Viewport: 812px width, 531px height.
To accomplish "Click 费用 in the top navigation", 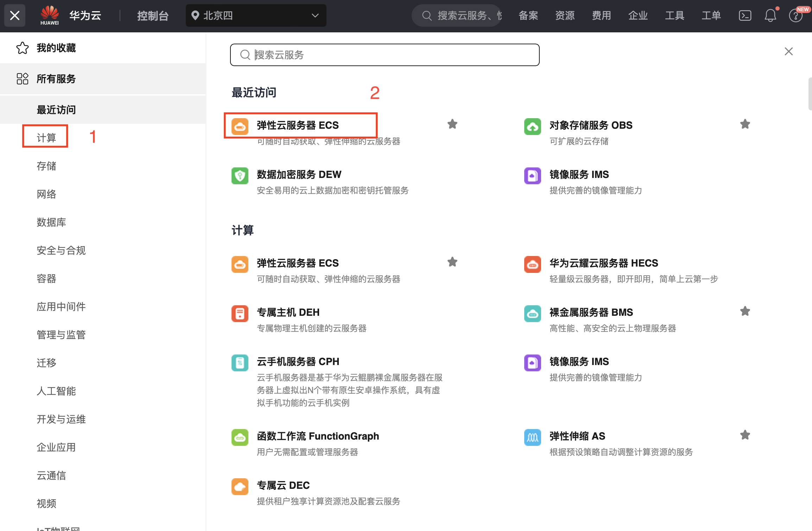I will tap(601, 15).
